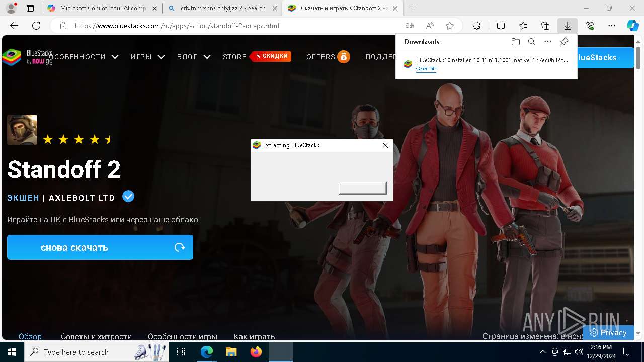
Task: Click the verified badge next to AXLEBOLT LTD
Action: click(128, 197)
